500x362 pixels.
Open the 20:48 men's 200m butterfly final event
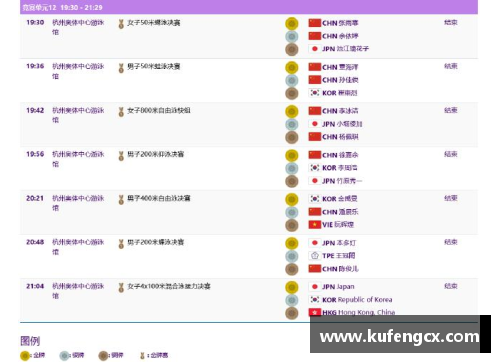155,242
